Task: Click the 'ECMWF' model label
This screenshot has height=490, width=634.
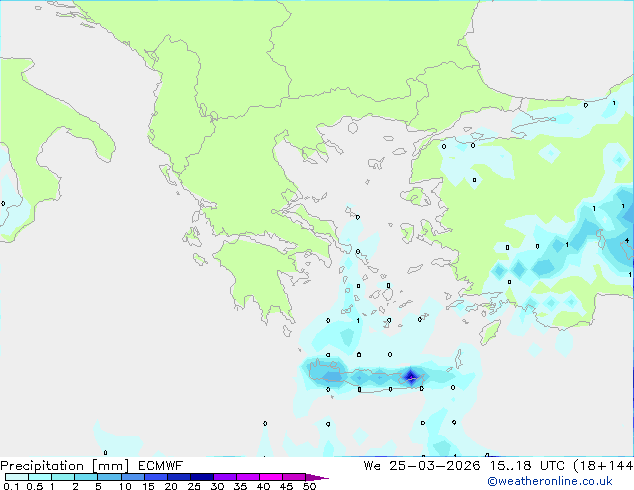Action: [x=161, y=466]
